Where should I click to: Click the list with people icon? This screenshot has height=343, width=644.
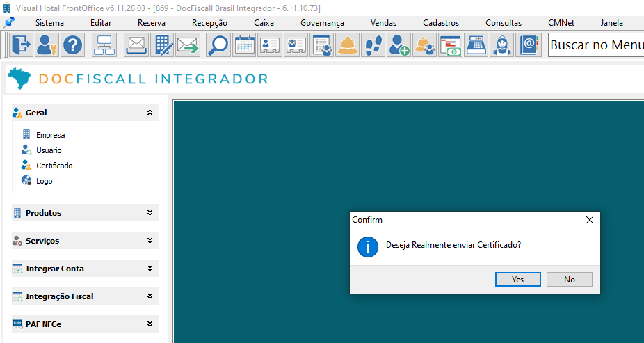[x=321, y=45]
